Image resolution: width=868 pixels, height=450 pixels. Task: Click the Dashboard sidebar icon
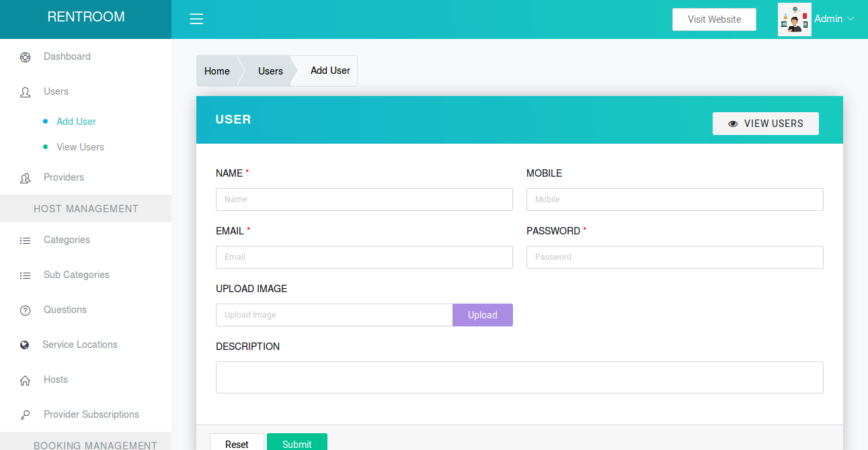[25, 57]
